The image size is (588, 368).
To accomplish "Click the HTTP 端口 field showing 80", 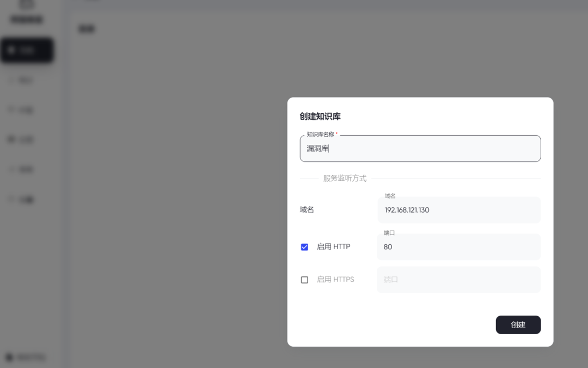I will coord(458,246).
